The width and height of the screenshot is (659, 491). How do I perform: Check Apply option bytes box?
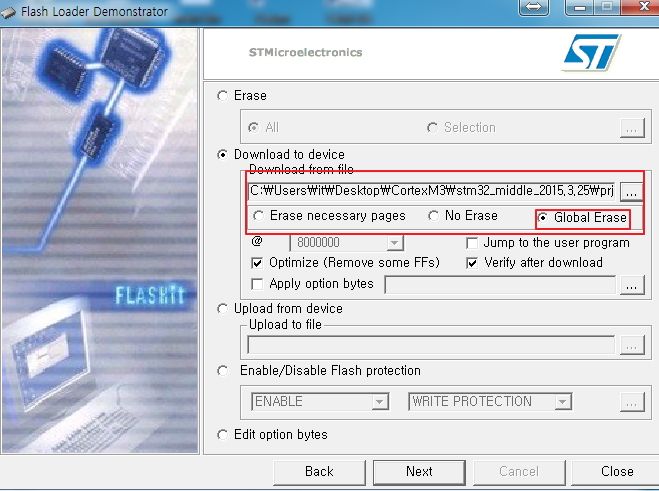pos(257,284)
